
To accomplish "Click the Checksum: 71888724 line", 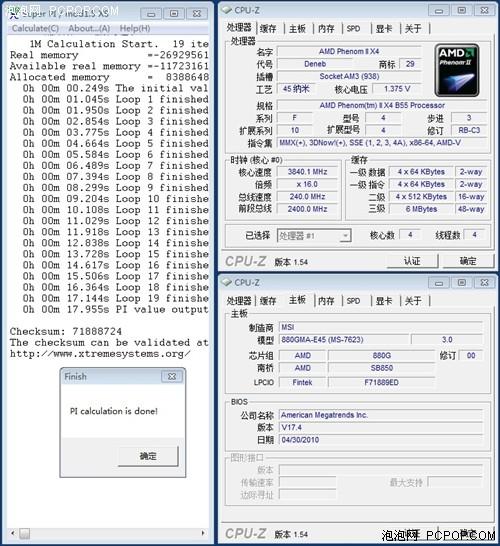I will point(66,331).
